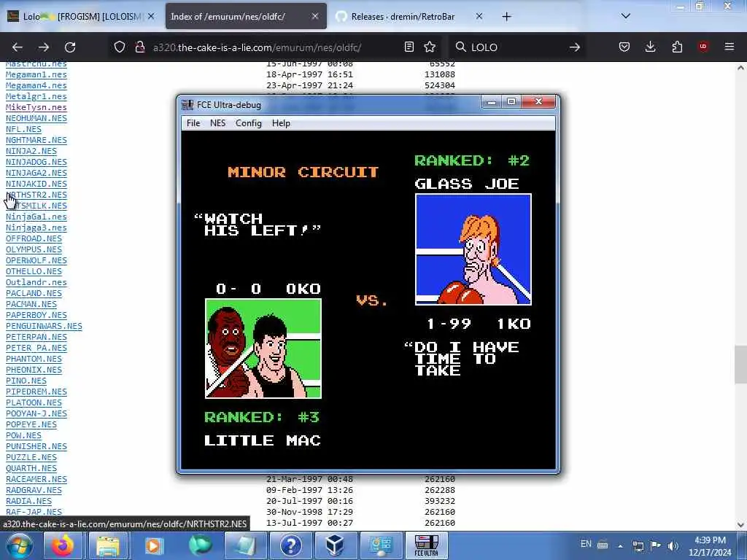This screenshot has width=747, height=560.
Task: Submit the search with the arrow icon
Action: 575,47
